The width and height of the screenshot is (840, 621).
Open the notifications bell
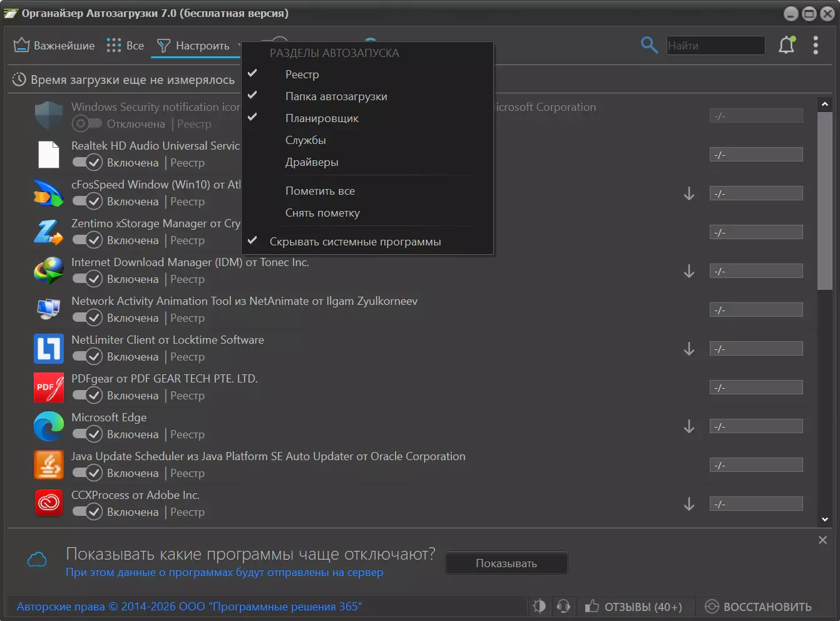pos(787,45)
